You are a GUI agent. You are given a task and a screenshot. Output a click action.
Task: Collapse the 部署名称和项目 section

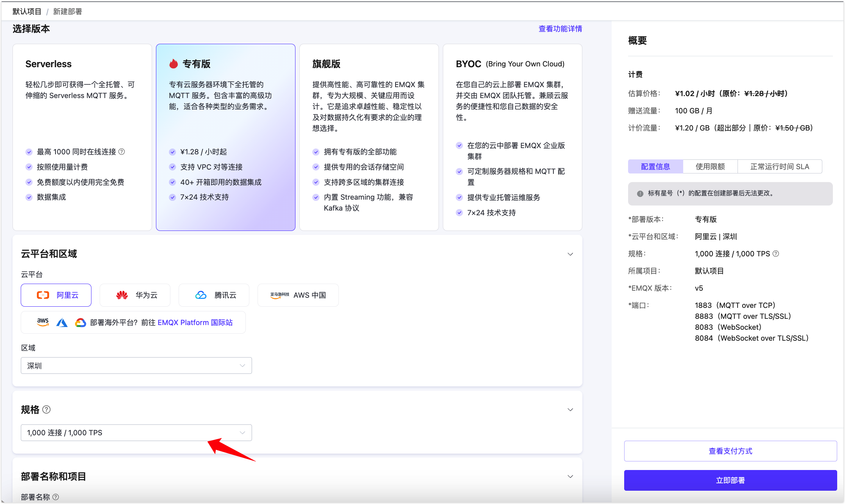pos(570,476)
